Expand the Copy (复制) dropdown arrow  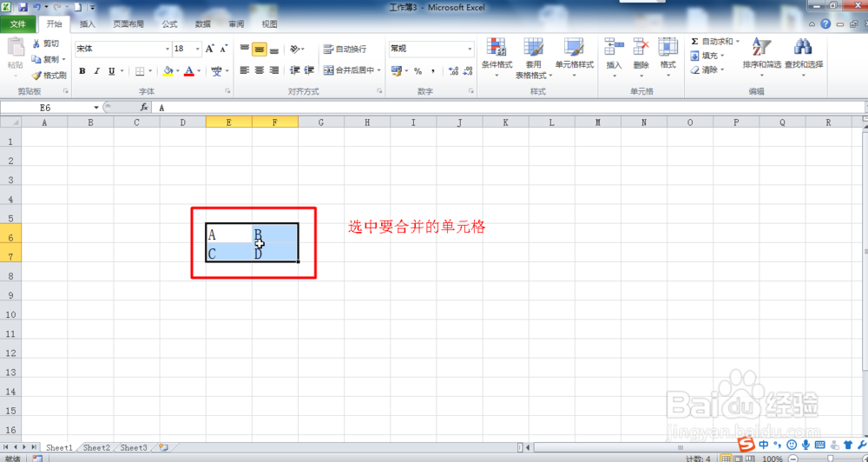point(63,59)
